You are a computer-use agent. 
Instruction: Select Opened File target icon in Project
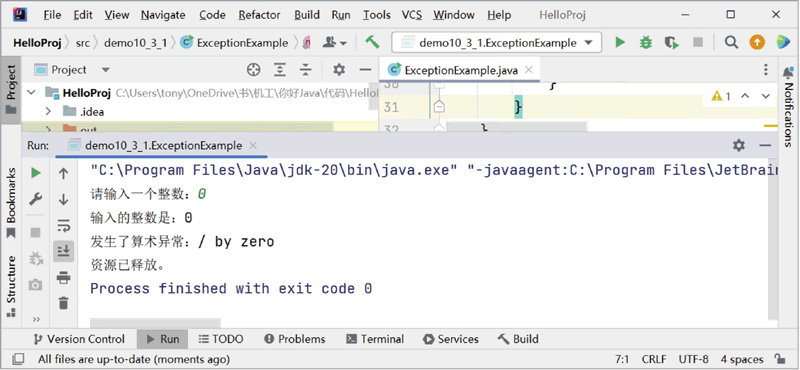coord(253,70)
